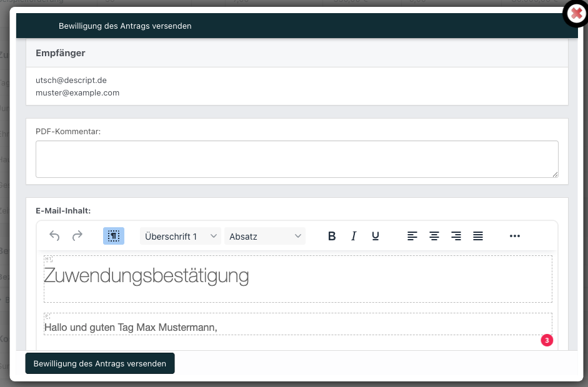This screenshot has width=588, height=387.
Task: Click the Empfänger section header
Action: click(297, 53)
